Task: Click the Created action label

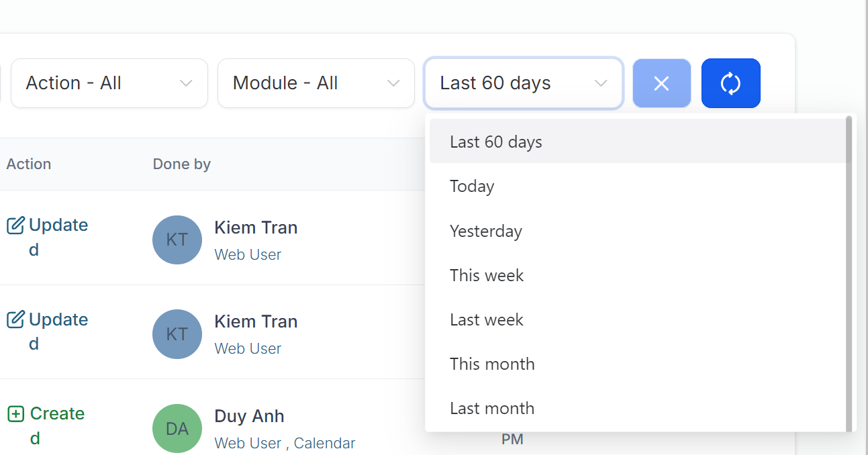Action: (x=58, y=425)
